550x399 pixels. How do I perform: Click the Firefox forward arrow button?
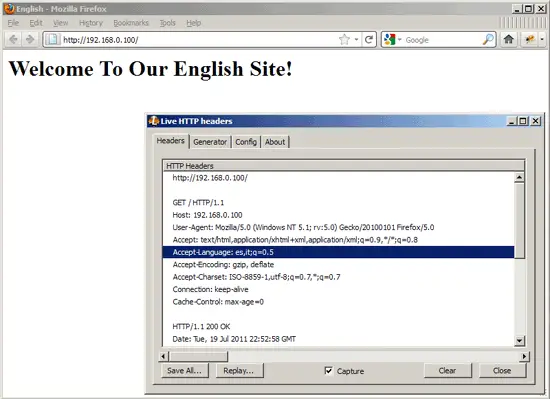30,40
